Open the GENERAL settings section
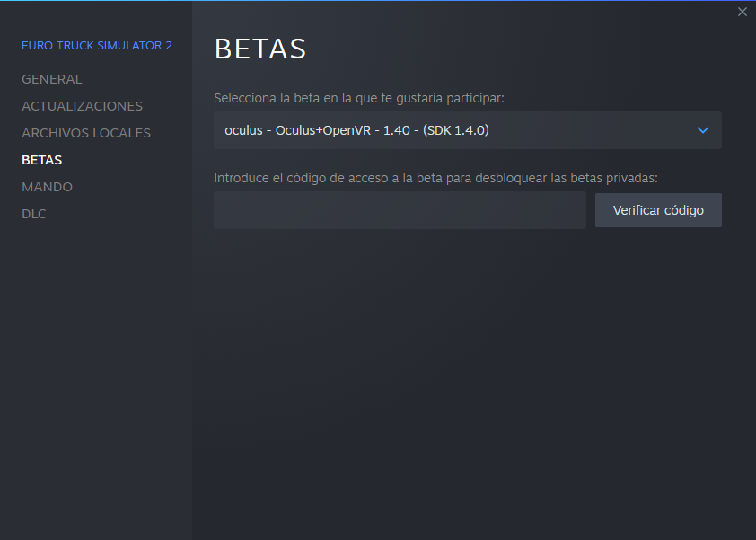 pos(51,79)
